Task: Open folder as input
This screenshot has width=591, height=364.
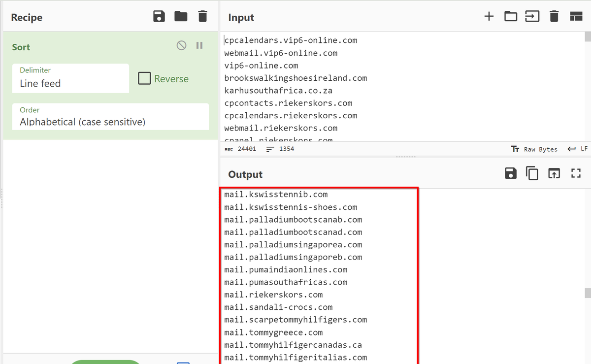Action: point(511,17)
